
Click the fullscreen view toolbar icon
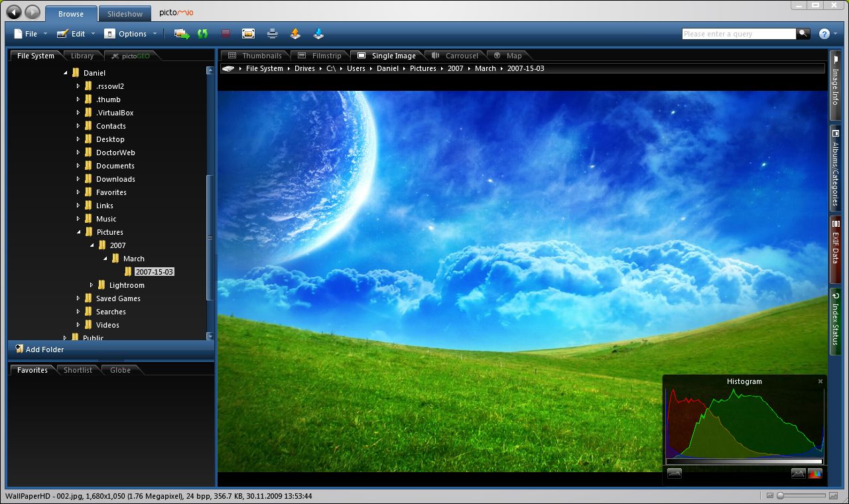(248, 33)
